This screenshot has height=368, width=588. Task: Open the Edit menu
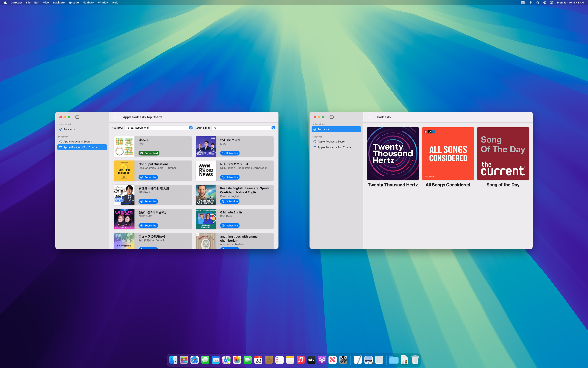(37, 2)
